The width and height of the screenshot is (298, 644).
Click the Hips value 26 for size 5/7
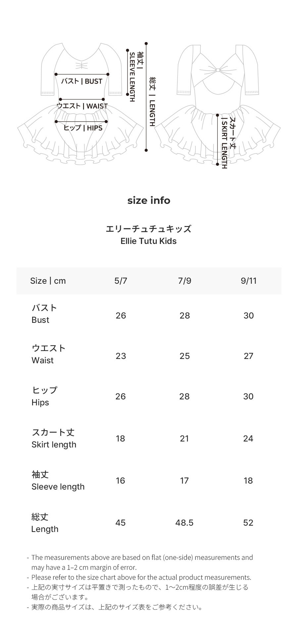(121, 396)
